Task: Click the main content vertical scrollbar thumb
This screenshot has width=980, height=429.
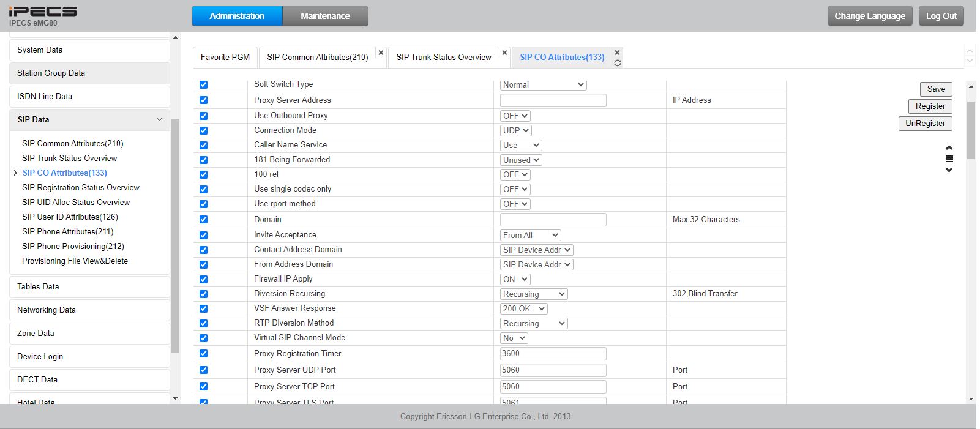Action: [x=971, y=130]
